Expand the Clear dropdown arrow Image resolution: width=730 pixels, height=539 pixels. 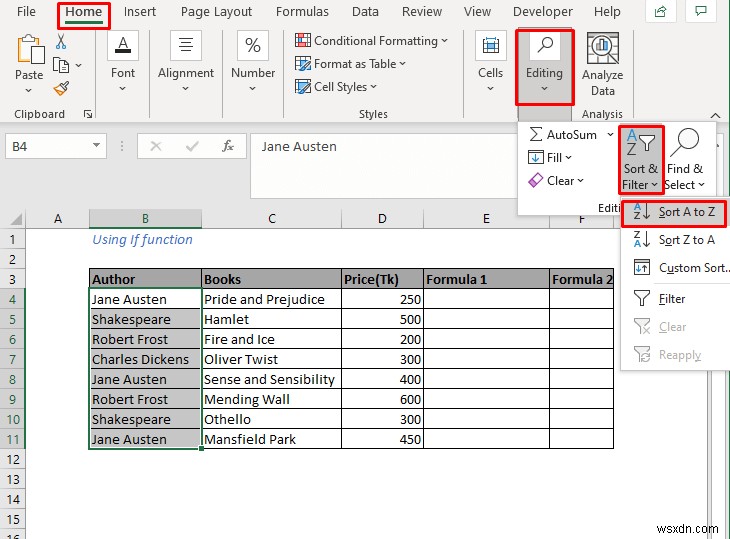(x=580, y=181)
